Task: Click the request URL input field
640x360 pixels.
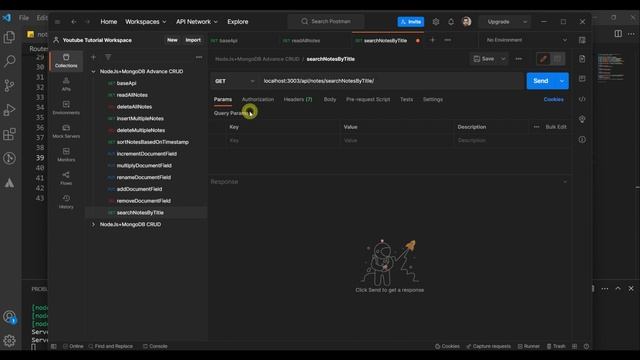Action: coord(391,81)
